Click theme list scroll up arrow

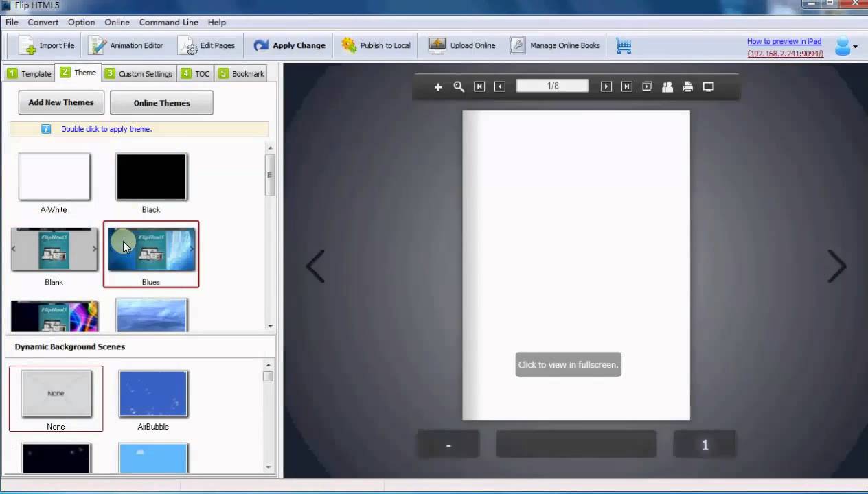(270, 148)
